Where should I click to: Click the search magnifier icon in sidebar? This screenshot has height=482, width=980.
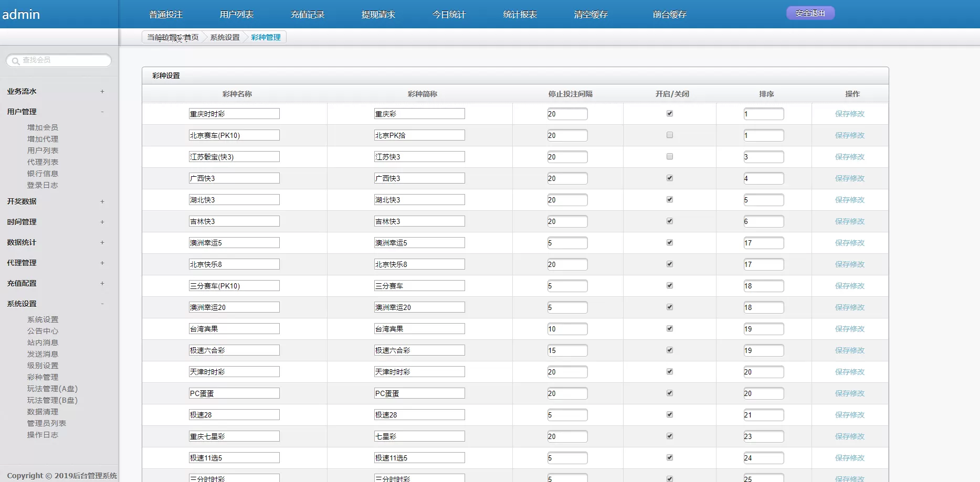tap(15, 61)
